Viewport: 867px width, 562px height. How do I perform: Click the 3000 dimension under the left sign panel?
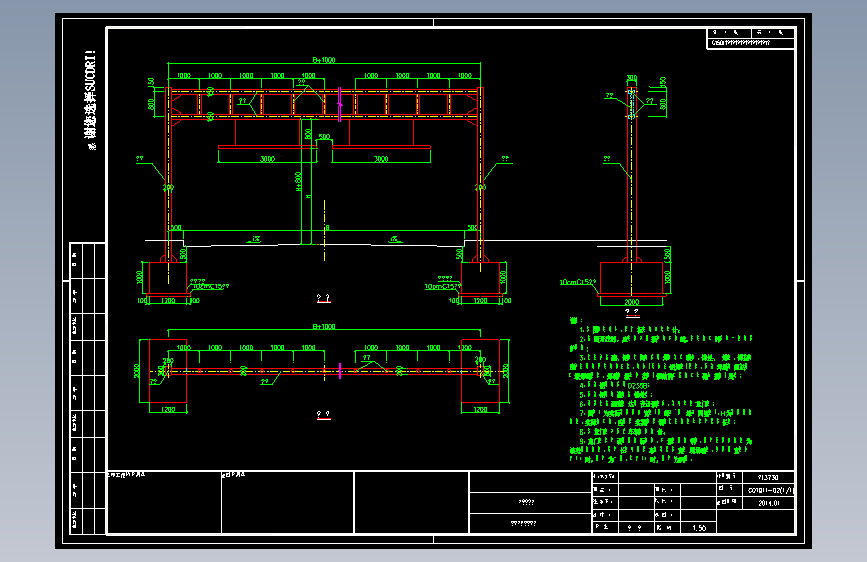[268, 159]
